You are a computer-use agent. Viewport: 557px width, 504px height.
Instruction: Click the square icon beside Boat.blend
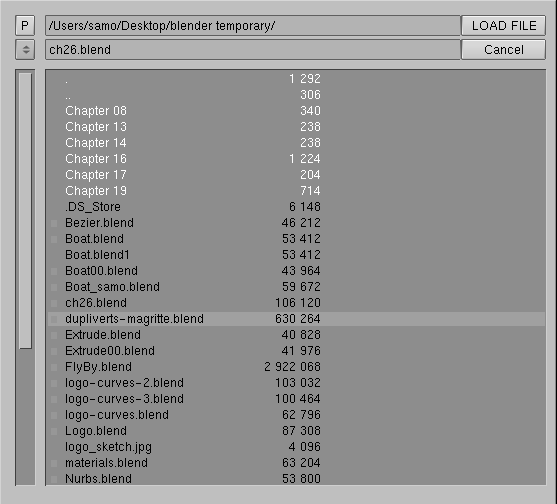coord(54,239)
